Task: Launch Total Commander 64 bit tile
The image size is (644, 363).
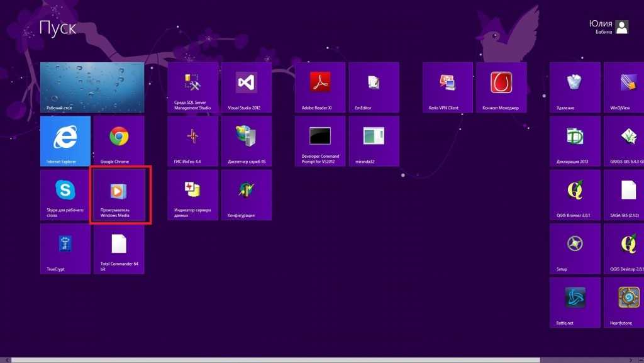Action: pyautogui.click(x=119, y=249)
